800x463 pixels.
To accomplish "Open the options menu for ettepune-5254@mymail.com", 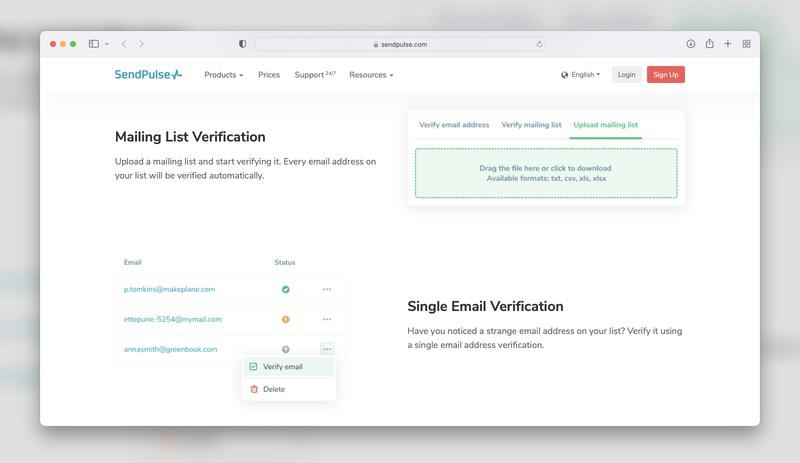I will pos(327,320).
